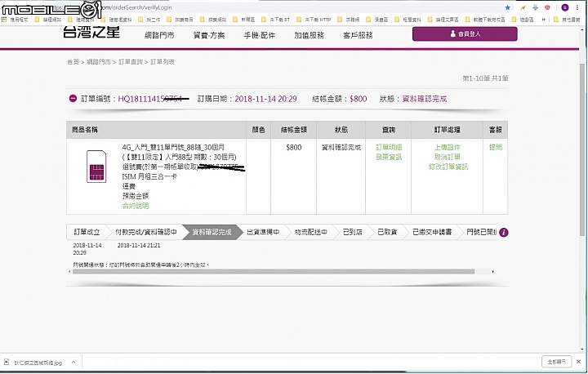The image size is (588, 374).
Task: Click the 全部顯示 show all downloads button
Action: pyautogui.click(x=556, y=362)
